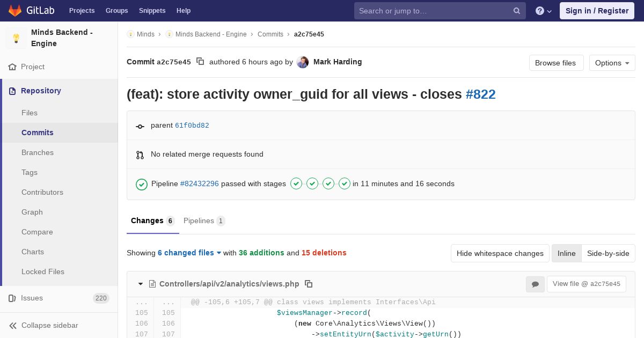Click Minds Backend - Engine breadcrumb link
The height and width of the screenshot is (338, 644).
211,34
